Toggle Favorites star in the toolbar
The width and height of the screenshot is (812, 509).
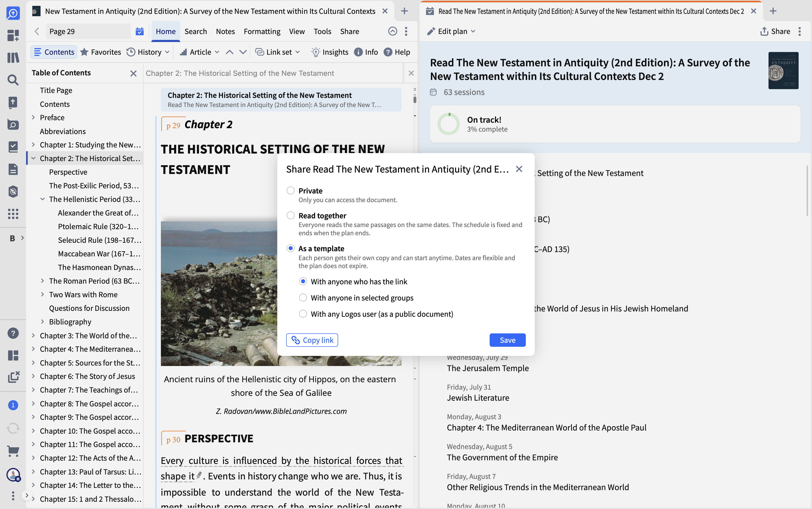(100, 52)
